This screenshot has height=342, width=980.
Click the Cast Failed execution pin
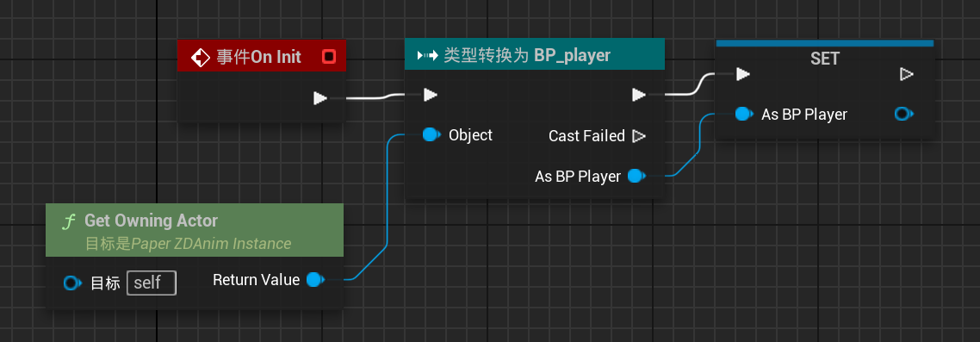(639, 135)
